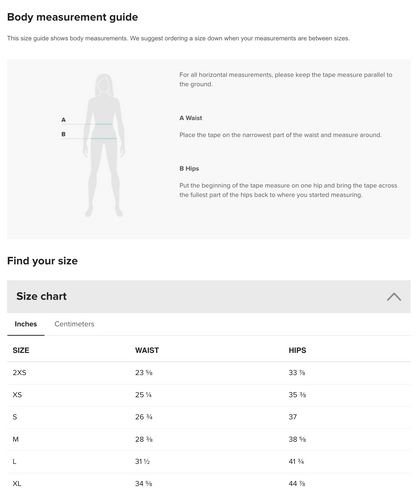Screen dimensions: 416x492
Task: Click the WAIST column header
Action: point(147,350)
